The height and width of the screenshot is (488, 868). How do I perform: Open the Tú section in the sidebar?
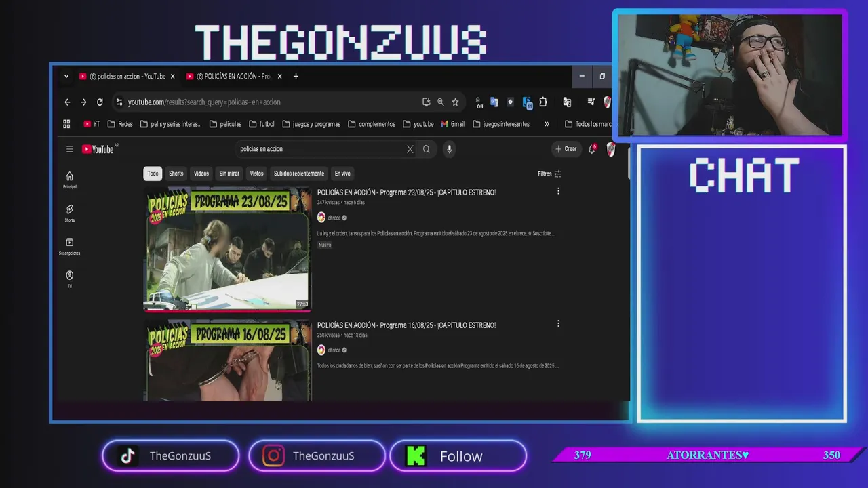pyautogui.click(x=69, y=279)
